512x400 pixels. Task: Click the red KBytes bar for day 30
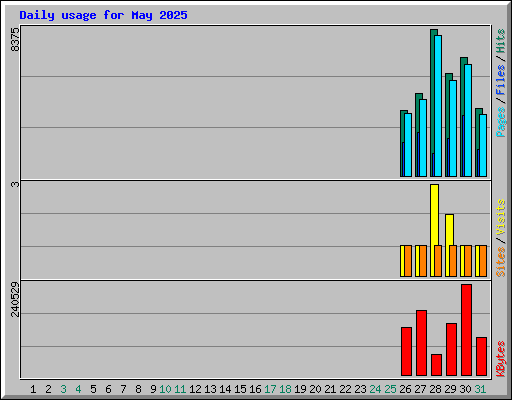click(x=466, y=330)
